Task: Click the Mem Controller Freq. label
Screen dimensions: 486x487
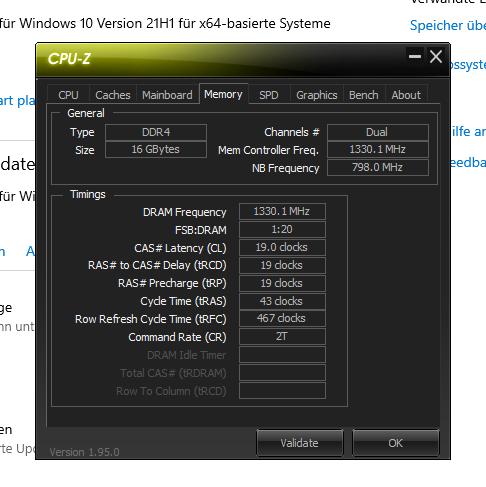Action: [268, 150]
